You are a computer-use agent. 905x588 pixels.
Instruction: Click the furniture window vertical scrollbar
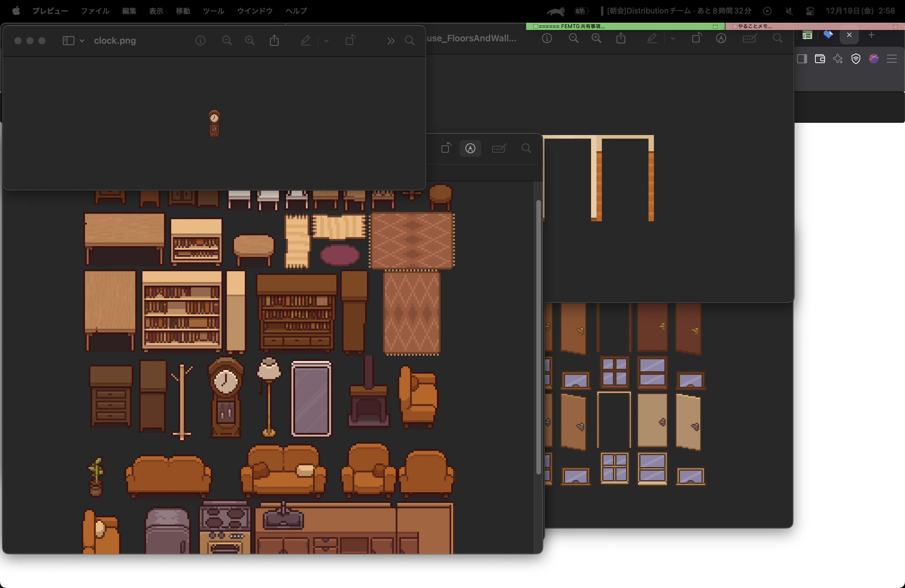[x=538, y=337]
